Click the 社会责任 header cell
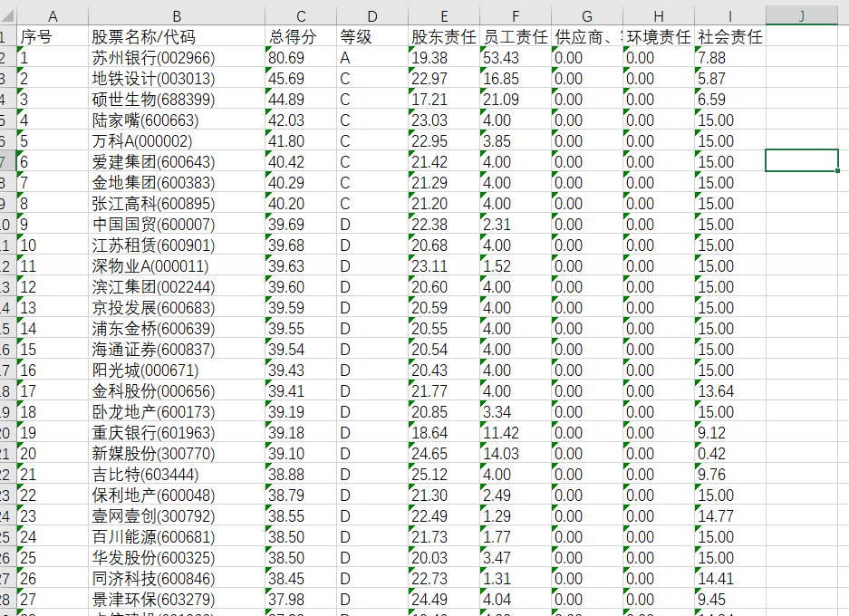 [x=729, y=36]
